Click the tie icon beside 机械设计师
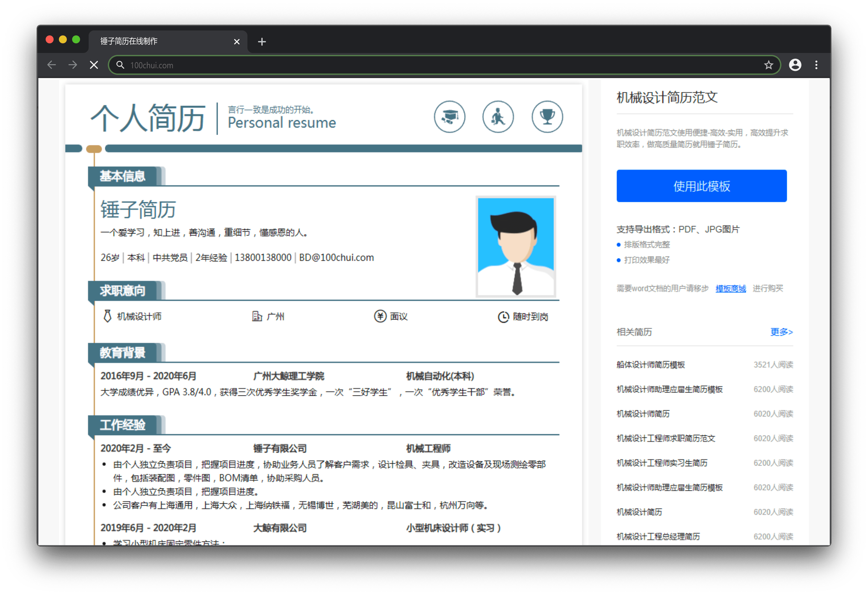Screen dimensions: 868x595 point(107,316)
